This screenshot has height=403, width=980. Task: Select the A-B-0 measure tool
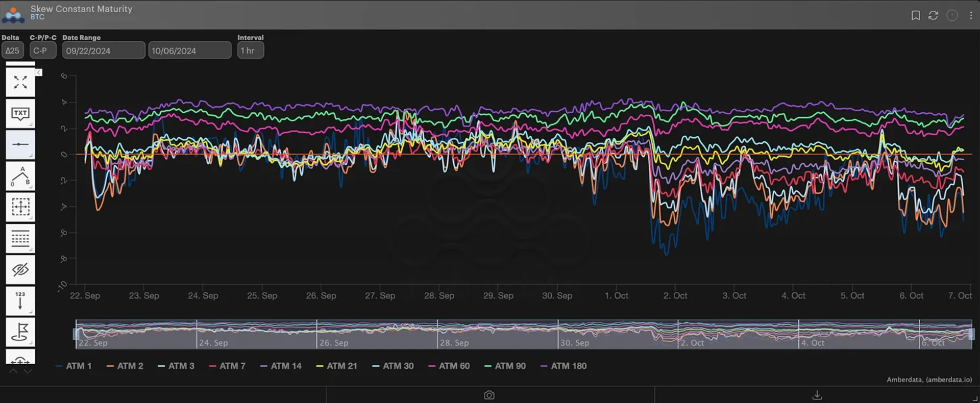(20, 176)
